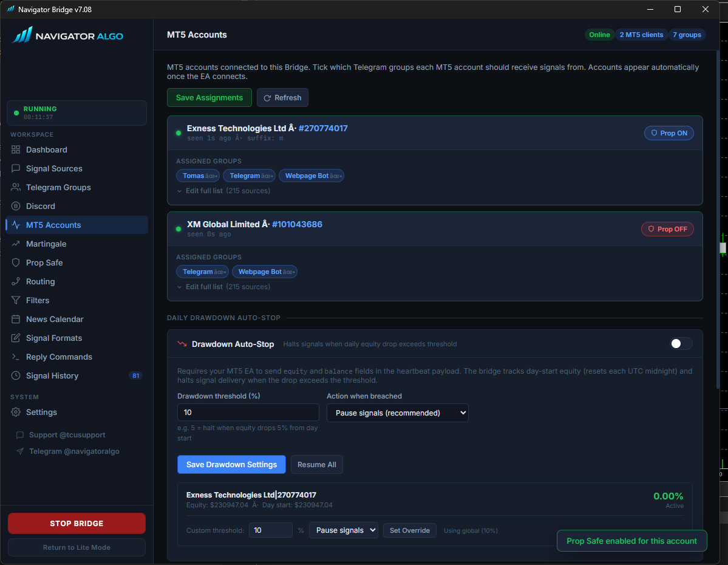Remove Telegram group from XM Global account
The height and width of the screenshot is (565, 728).
tap(220, 272)
